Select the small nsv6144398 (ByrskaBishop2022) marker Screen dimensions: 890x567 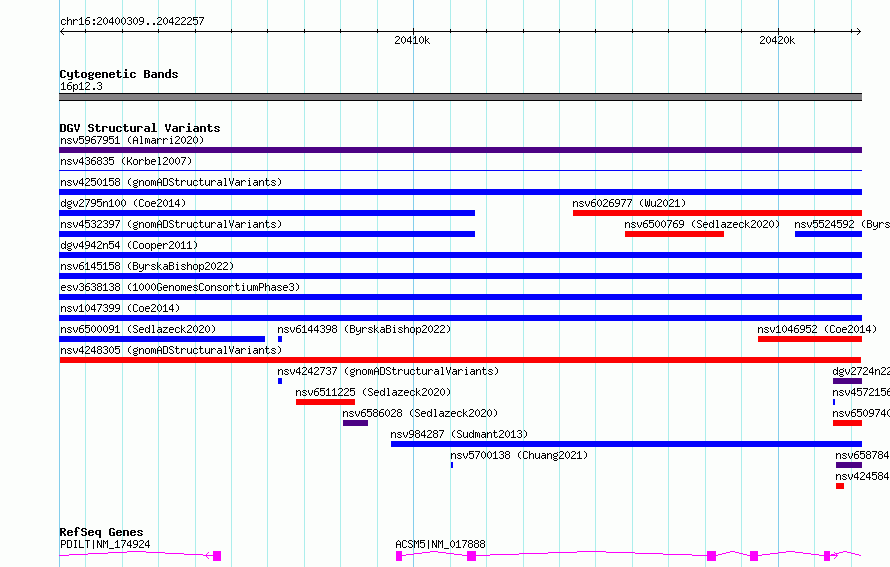tap(280, 339)
